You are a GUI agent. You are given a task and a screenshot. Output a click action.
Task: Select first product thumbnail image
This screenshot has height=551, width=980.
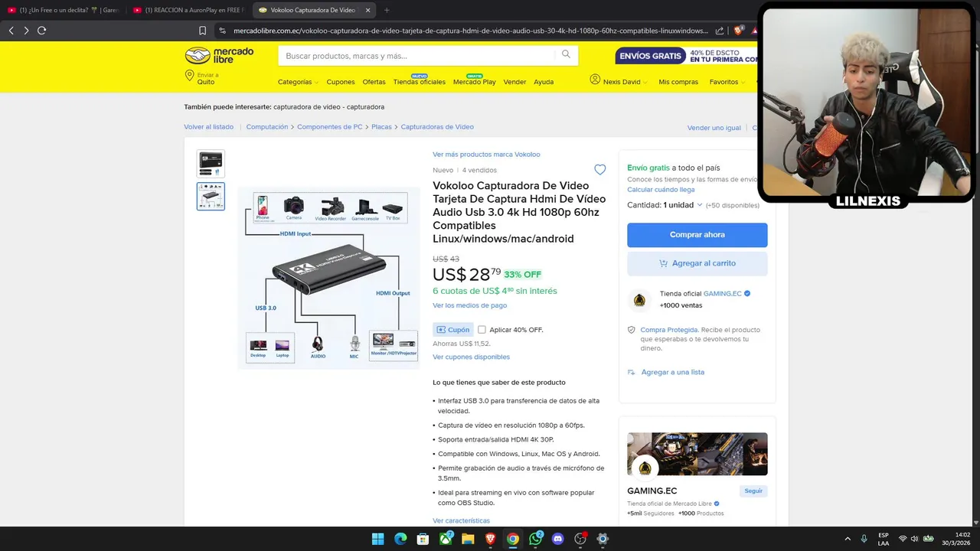pyautogui.click(x=211, y=164)
